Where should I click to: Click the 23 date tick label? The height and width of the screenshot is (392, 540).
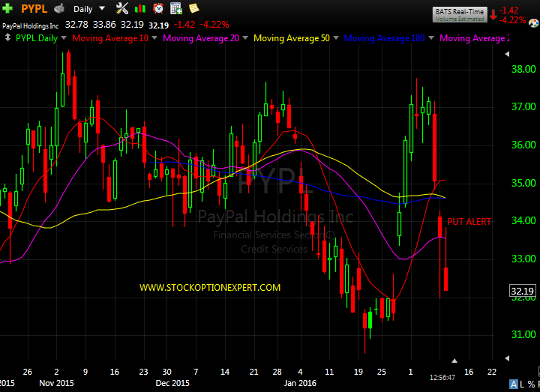(x=143, y=372)
